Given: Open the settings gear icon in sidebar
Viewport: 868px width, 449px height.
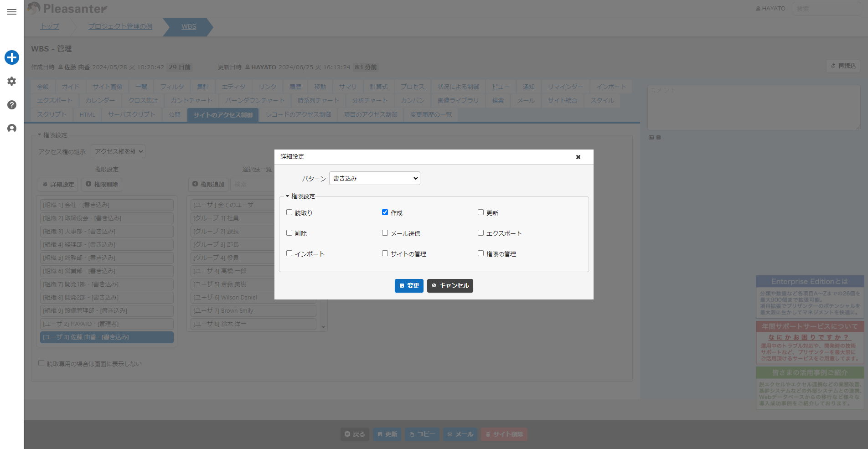Looking at the screenshot, I should [x=12, y=81].
